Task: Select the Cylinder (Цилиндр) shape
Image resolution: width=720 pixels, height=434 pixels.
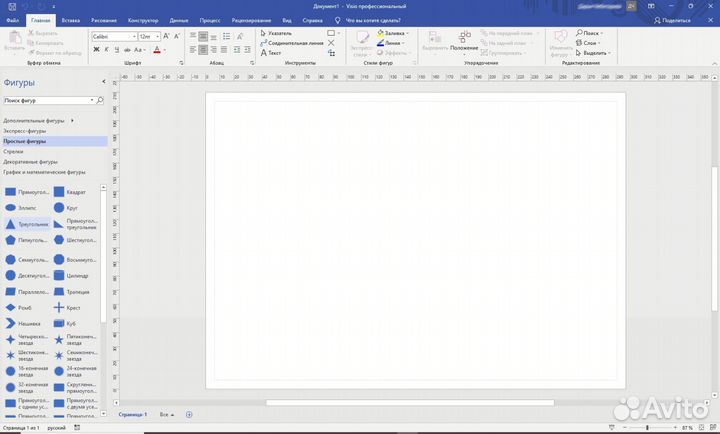Action: [x=71, y=276]
